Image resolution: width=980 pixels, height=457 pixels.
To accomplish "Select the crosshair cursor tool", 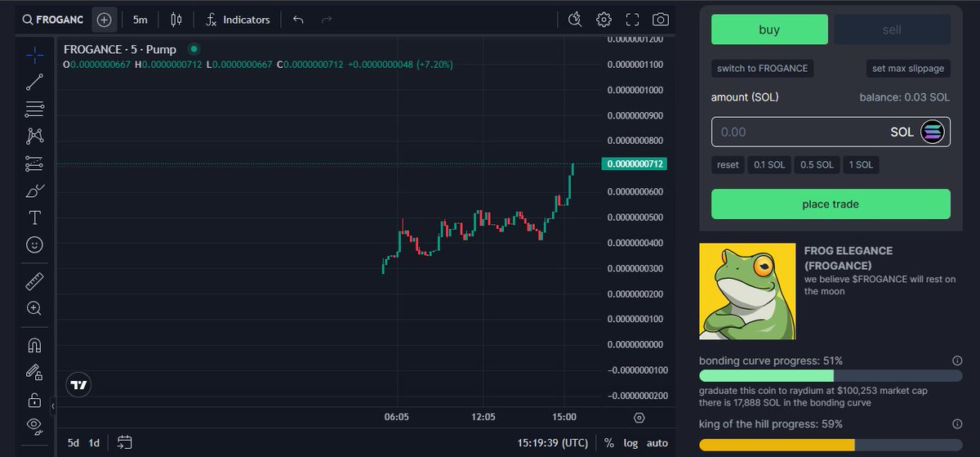I will click(x=34, y=55).
